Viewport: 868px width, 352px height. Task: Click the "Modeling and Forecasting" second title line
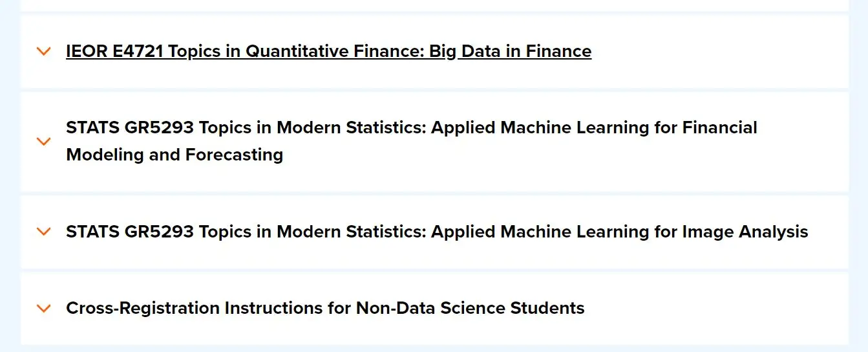[175, 155]
